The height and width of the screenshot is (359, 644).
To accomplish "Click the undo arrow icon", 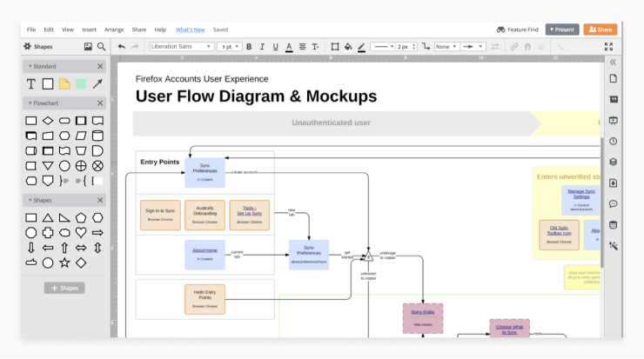I will [x=122, y=47].
